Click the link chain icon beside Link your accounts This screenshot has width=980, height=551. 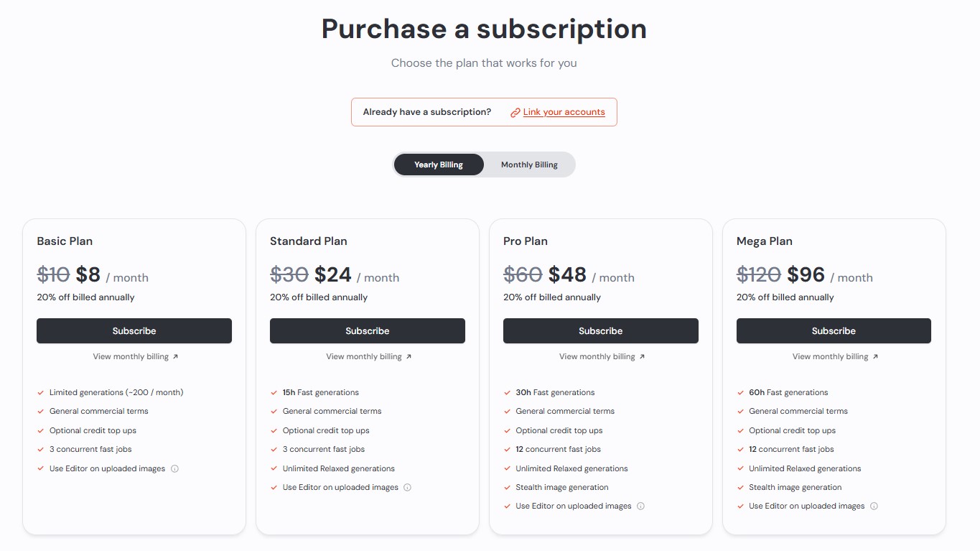515,113
